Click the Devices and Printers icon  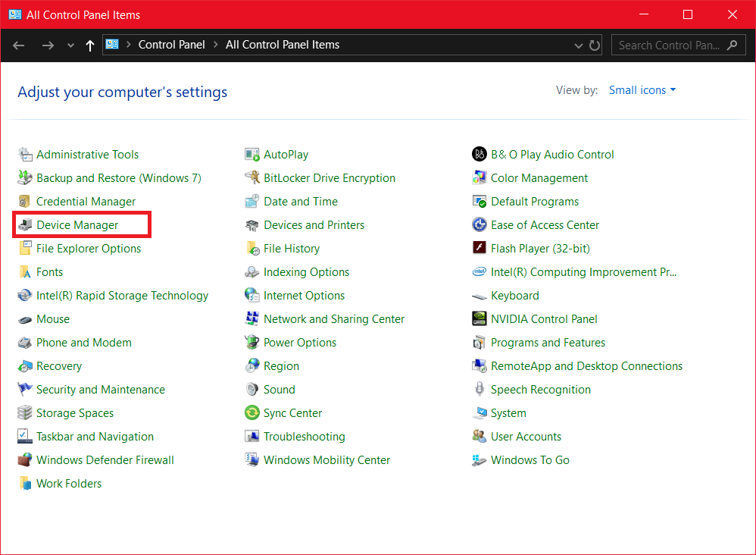tap(252, 225)
